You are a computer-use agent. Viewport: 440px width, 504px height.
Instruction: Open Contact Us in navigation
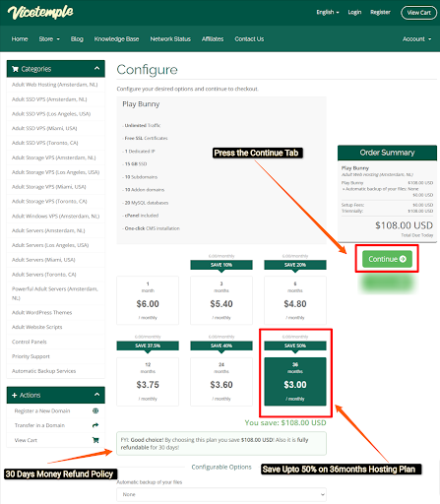pos(249,38)
